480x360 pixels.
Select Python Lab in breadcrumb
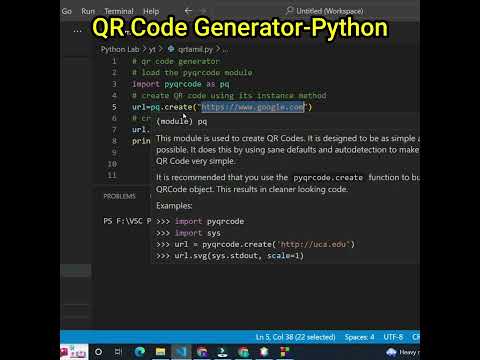pyautogui.click(x=120, y=49)
